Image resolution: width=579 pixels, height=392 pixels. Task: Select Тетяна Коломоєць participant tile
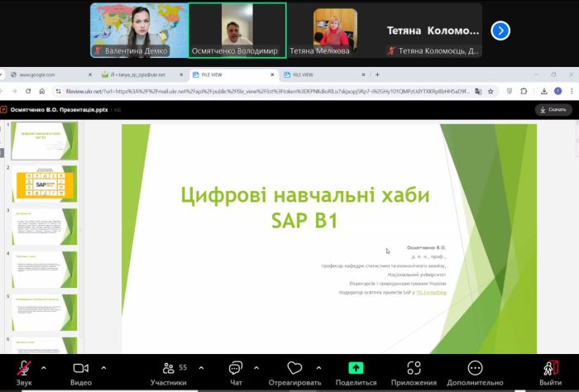tap(433, 31)
